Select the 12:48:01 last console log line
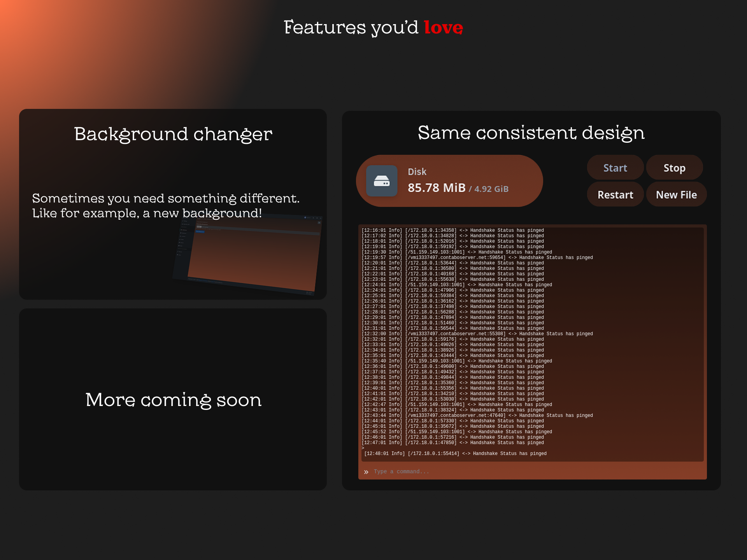747x560 pixels. [455, 453]
